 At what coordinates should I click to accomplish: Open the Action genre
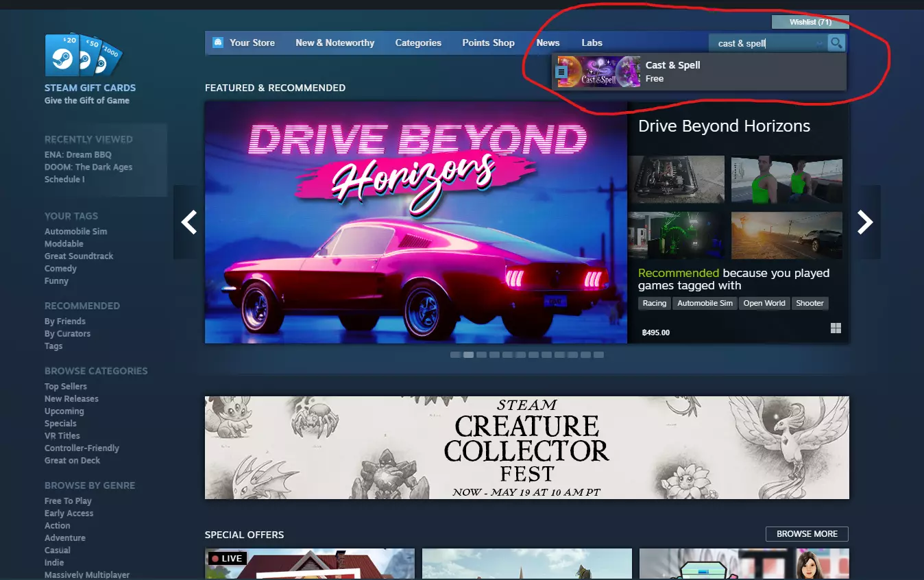(58, 526)
